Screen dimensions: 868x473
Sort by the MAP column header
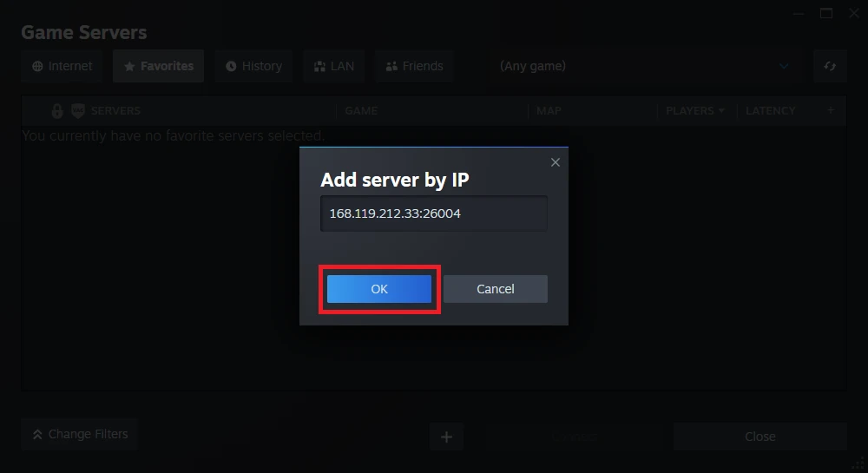pyautogui.click(x=549, y=110)
